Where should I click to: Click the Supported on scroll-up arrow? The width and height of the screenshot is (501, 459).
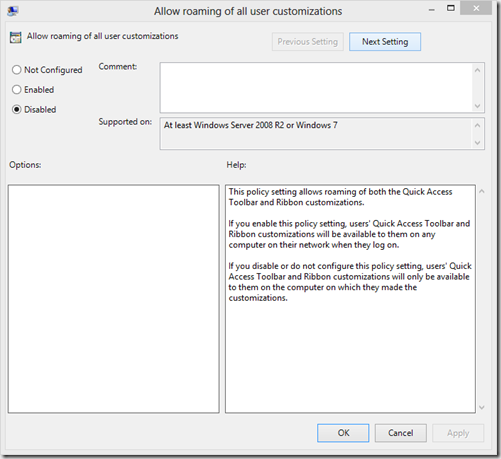[477, 125]
